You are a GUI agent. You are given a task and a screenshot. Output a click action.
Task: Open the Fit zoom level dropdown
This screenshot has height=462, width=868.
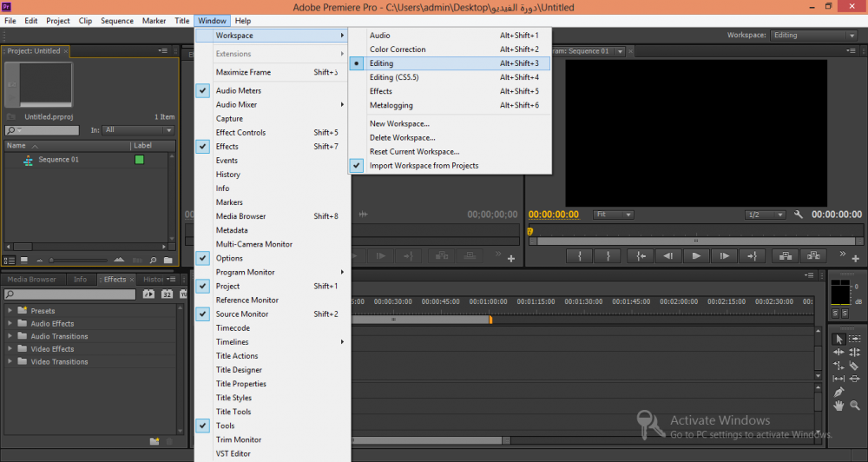(x=613, y=214)
